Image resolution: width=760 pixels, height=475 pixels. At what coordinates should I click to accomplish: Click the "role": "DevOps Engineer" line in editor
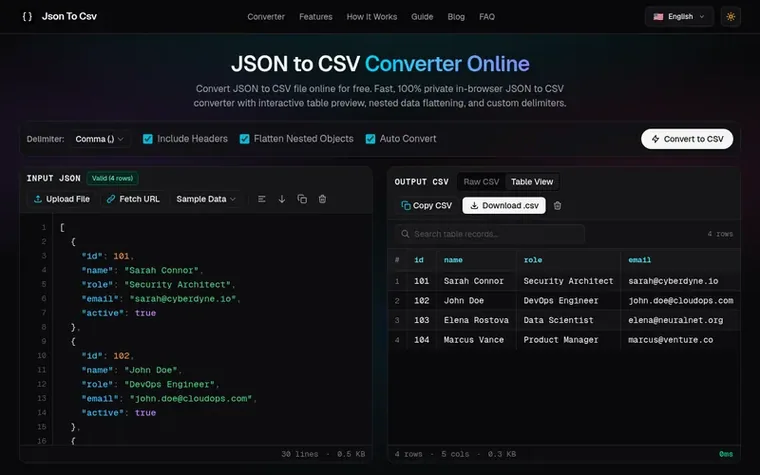[x=150, y=384]
